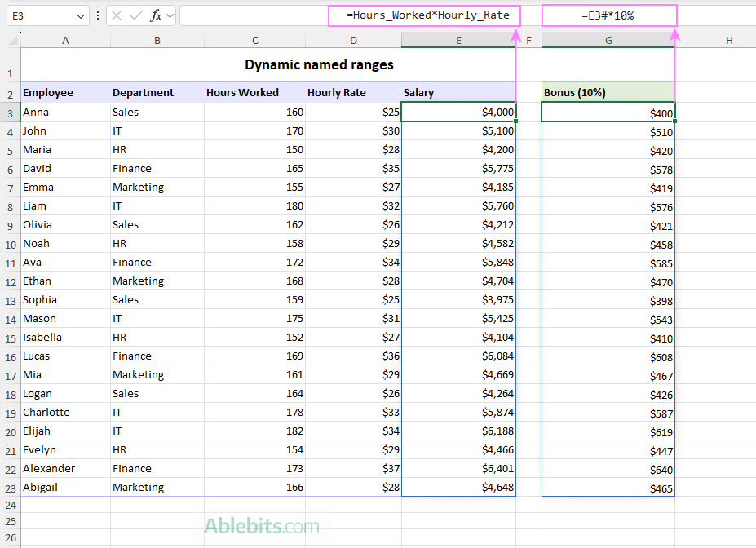Viewport: 756px width, 548px height.
Task: Click the =E3#*10% formula callout box
Action: (x=609, y=15)
